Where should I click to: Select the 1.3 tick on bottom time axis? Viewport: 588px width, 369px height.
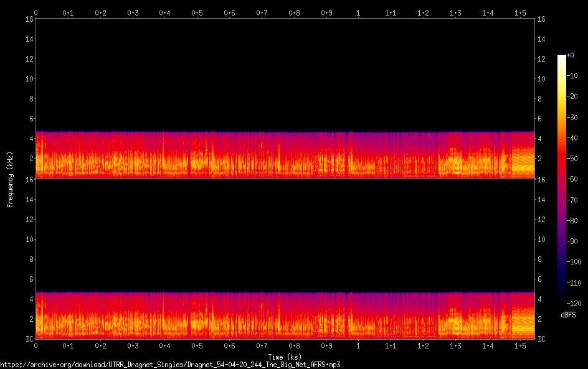[x=455, y=345]
